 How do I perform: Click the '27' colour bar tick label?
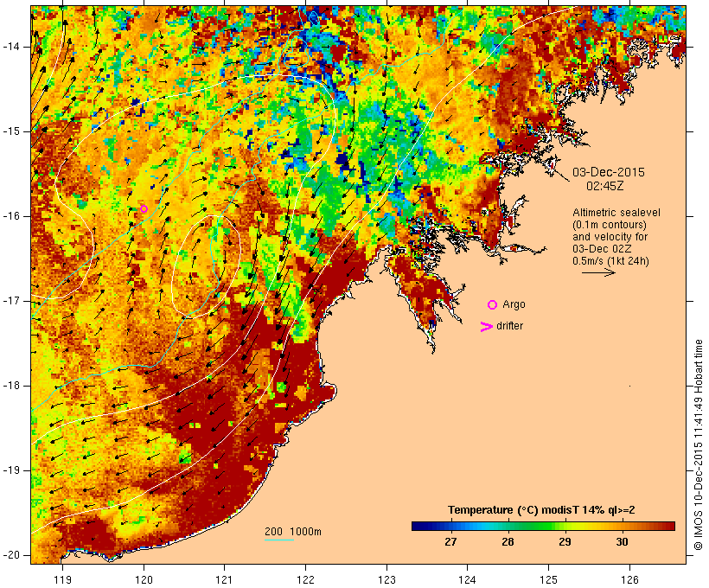450,541
